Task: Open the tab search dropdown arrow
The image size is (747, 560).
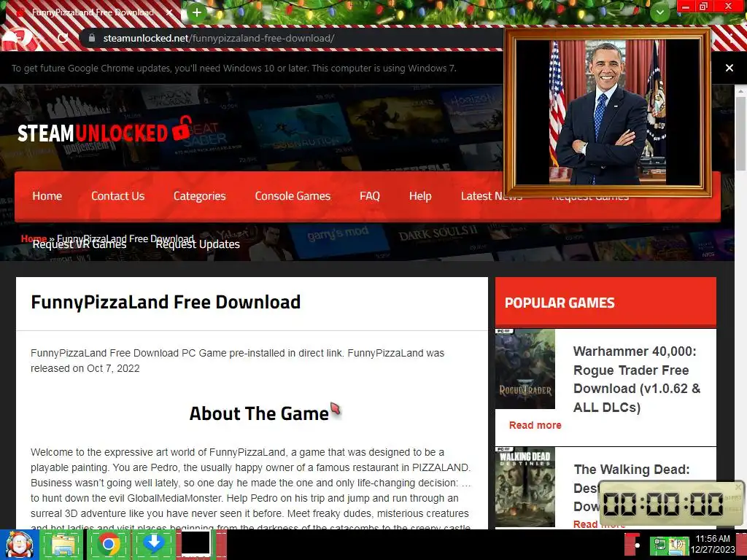Action: (659, 12)
